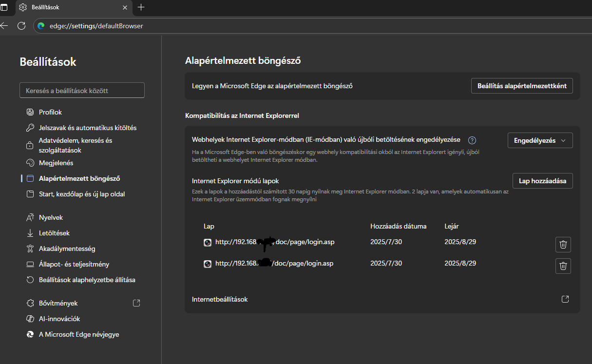Click Lap hozzáadása button
The height and width of the screenshot is (364, 592).
[x=542, y=181]
